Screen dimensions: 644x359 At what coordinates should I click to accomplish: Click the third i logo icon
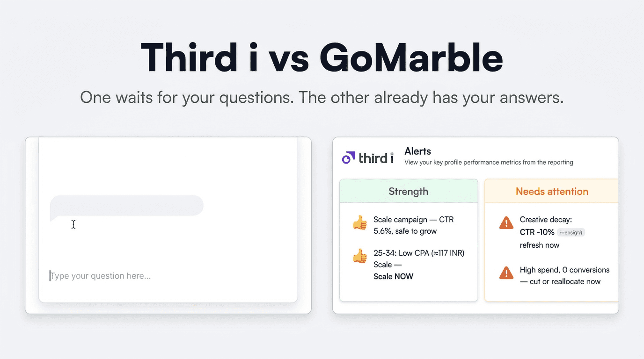coord(348,158)
